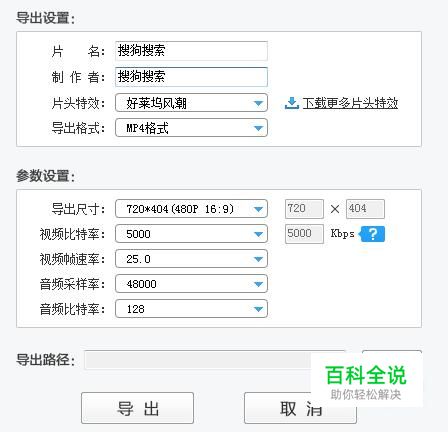Click the 百科全说 watermark logo
Image resolution: width=448 pixels, height=432 pixels.
pos(366,381)
